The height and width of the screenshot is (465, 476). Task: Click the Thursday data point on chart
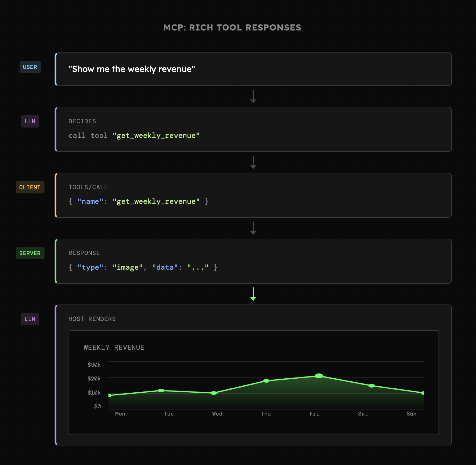pos(266,381)
